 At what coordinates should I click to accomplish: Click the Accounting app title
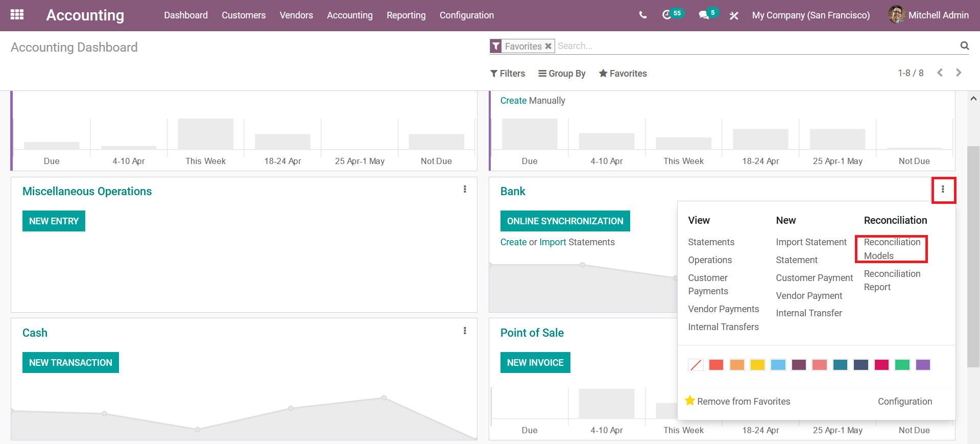[x=85, y=15]
